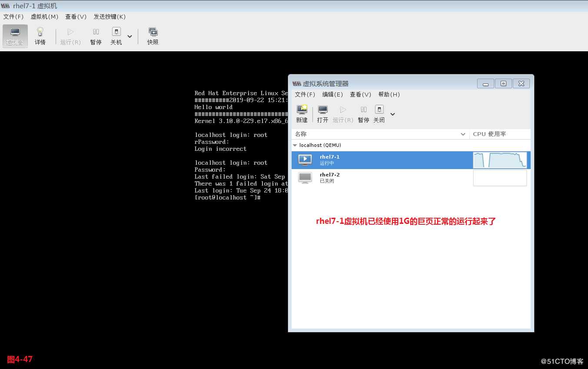Image resolution: width=588 pixels, height=369 pixels.
Task: Maximize the Virtual Machine Manager window
Action: pyautogui.click(x=503, y=83)
